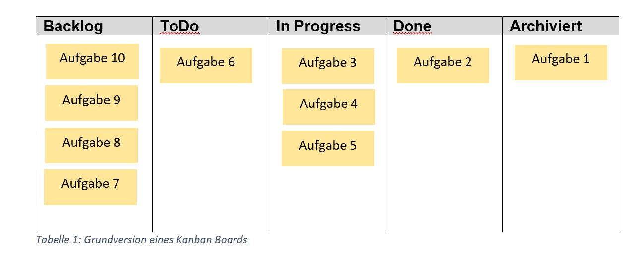
Task: Select the Aufgabe 10 card
Action: click(92, 61)
